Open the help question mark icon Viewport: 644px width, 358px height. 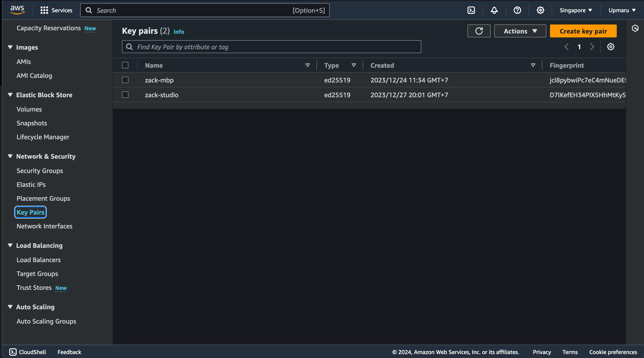[x=517, y=10]
